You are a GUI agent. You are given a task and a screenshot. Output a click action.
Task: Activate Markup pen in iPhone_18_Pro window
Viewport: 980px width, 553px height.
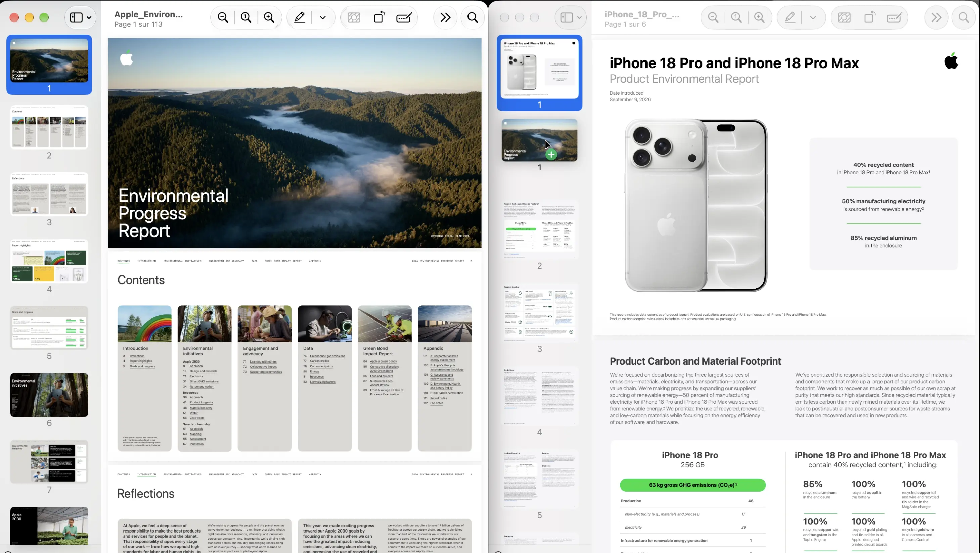790,17
